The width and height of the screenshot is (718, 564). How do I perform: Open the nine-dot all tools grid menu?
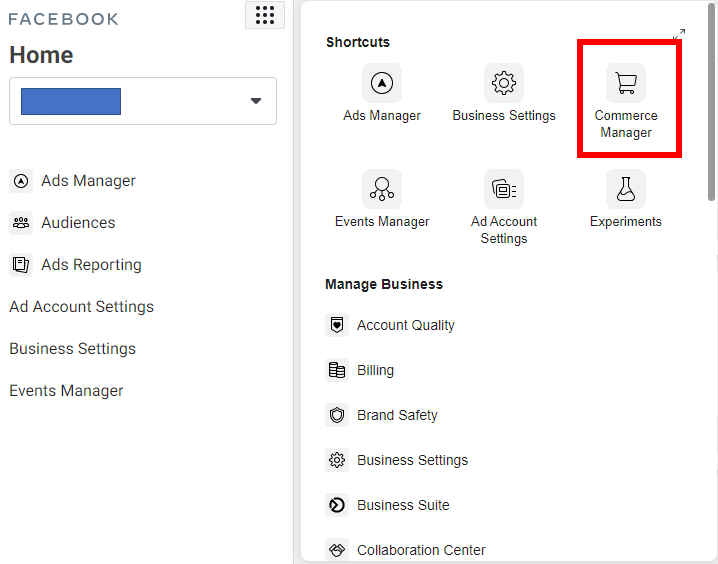coord(265,15)
